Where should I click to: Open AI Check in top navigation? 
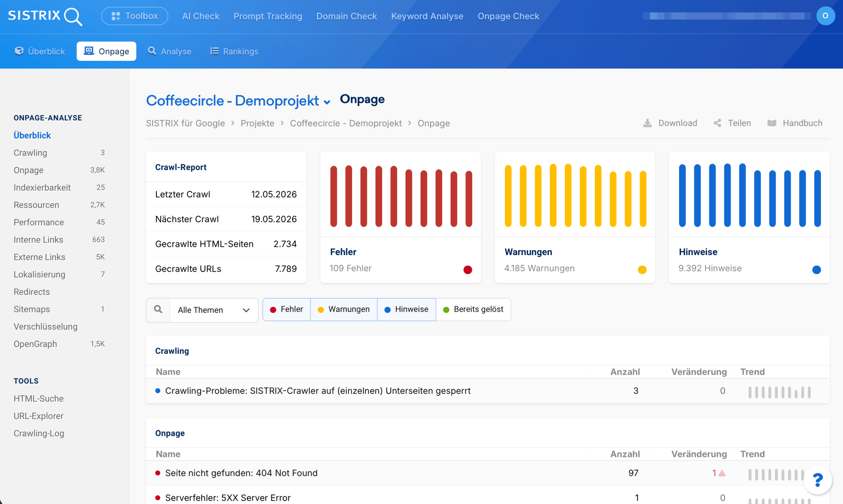(201, 16)
